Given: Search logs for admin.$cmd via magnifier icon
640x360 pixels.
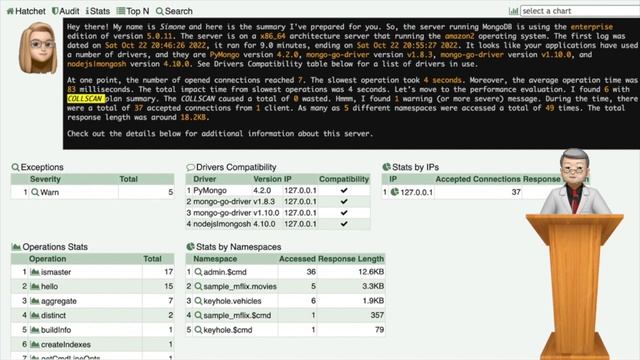Looking at the screenshot, I should [198, 272].
